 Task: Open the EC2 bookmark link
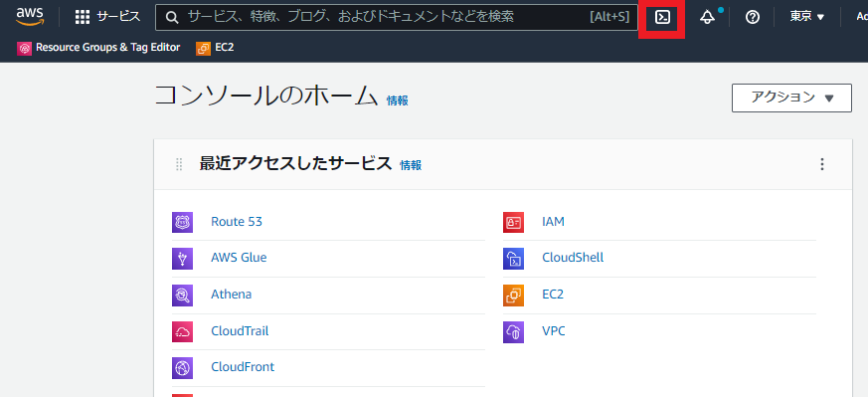click(x=224, y=48)
